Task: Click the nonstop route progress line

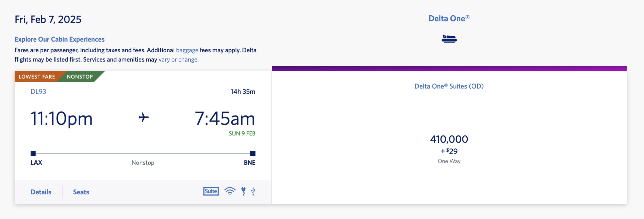Action: point(143,153)
